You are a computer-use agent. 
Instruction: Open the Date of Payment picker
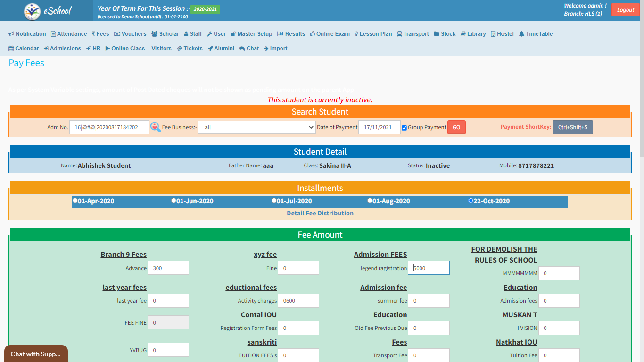tap(379, 127)
